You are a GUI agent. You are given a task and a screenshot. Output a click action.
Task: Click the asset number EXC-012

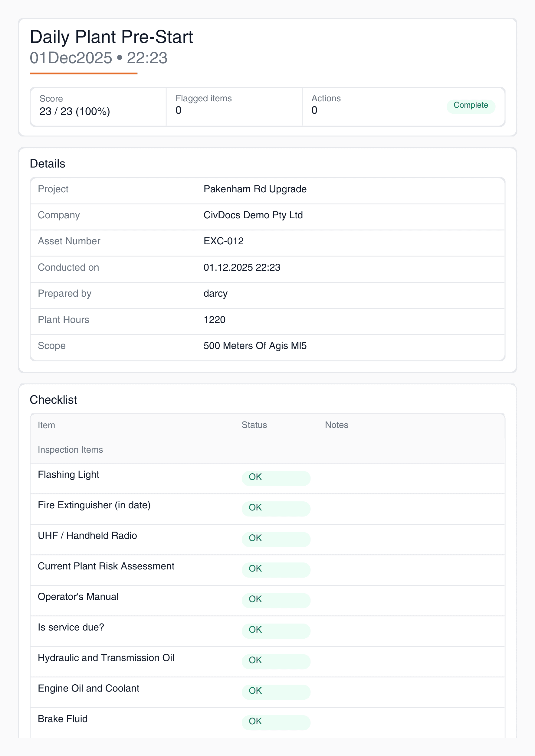pyautogui.click(x=223, y=241)
